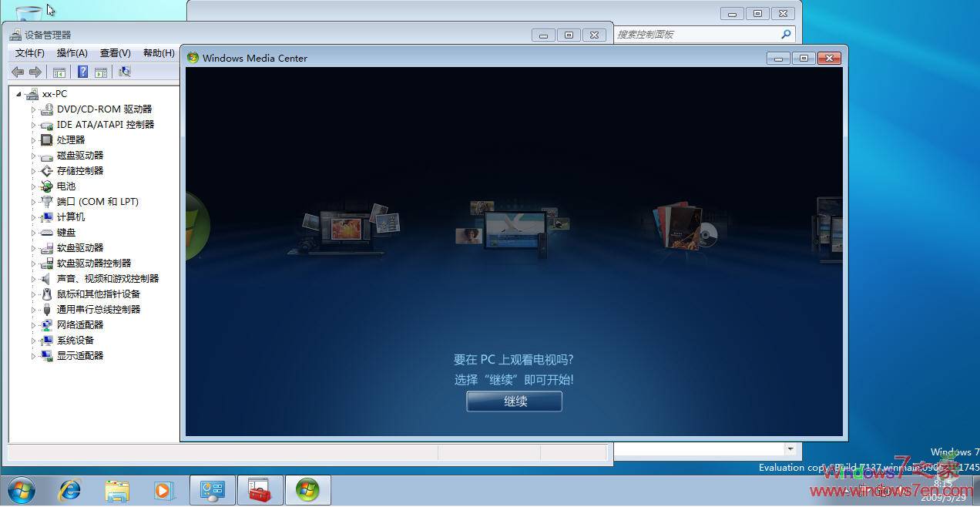Click the Scan for hardware changes toolbar icon
This screenshot has height=507, width=980.
click(125, 72)
